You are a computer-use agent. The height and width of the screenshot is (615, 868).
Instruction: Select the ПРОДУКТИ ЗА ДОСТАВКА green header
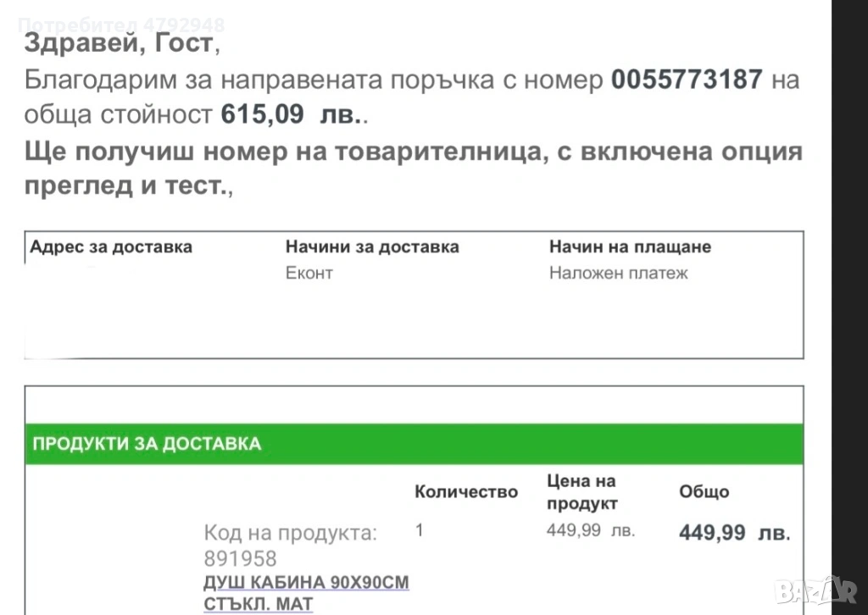tap(147, 444)
